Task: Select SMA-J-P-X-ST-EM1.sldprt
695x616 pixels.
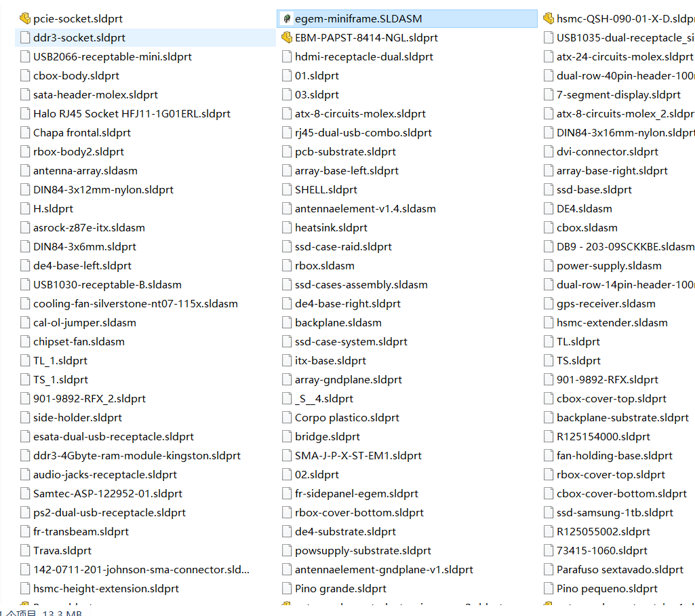Action: 358,455
